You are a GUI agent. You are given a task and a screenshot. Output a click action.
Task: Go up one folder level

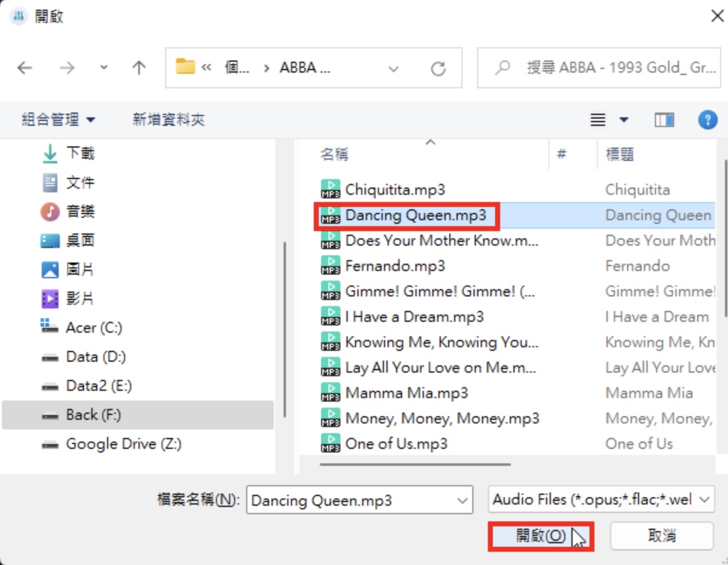(x=139, y=68)
